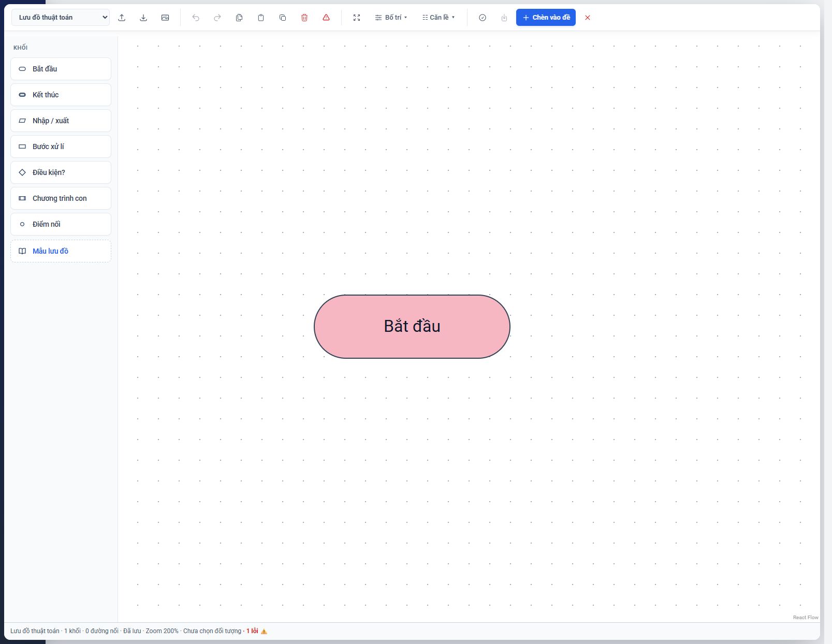This screenshot has width=832, height=644.
Task: Select the Nhập / xuất block
Action: pyautogui.click(x=61, y=121)
